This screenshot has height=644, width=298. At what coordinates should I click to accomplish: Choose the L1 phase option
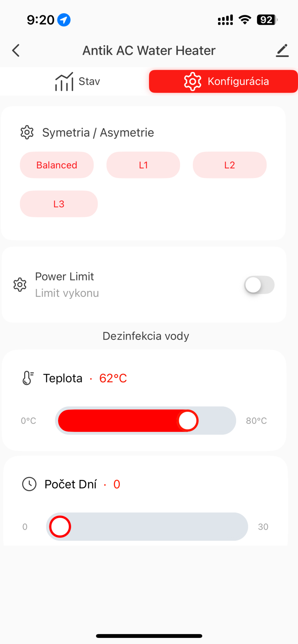143,165
